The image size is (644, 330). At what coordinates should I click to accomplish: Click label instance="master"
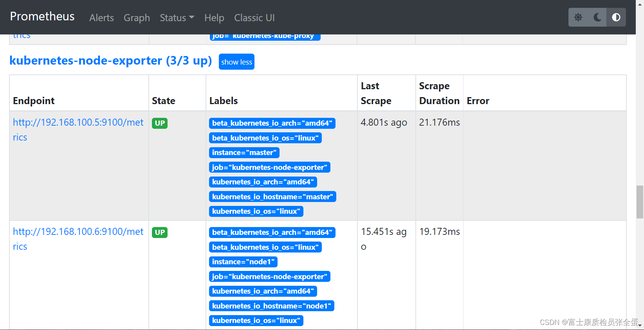click(244, 153)
